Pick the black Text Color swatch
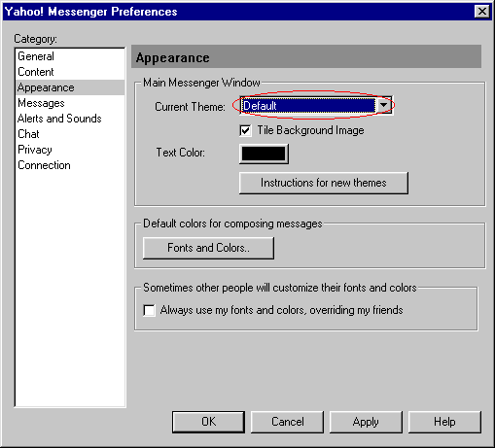The height and width of the screenshot is (448, 495). [x=264, y=154]
